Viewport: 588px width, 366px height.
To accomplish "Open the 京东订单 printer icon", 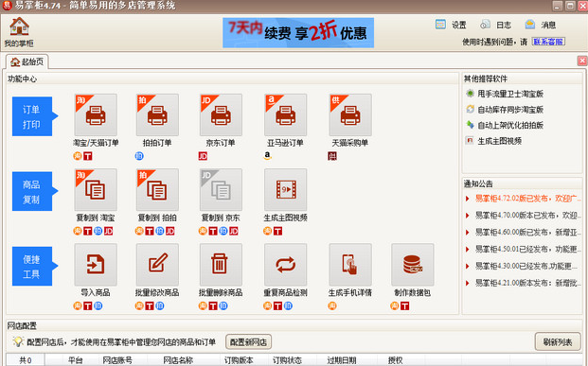I will pyautogui.click(x=221, y=114).
